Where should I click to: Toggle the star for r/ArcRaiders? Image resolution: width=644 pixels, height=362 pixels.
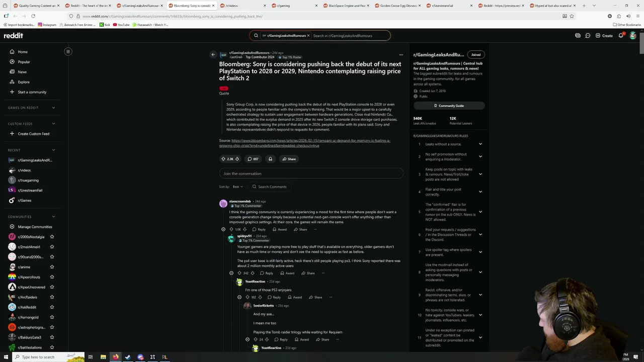[x=52, y=297]
